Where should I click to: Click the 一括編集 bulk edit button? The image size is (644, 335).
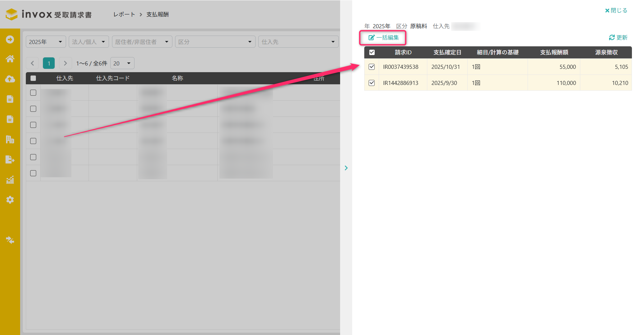pos(383,38)
